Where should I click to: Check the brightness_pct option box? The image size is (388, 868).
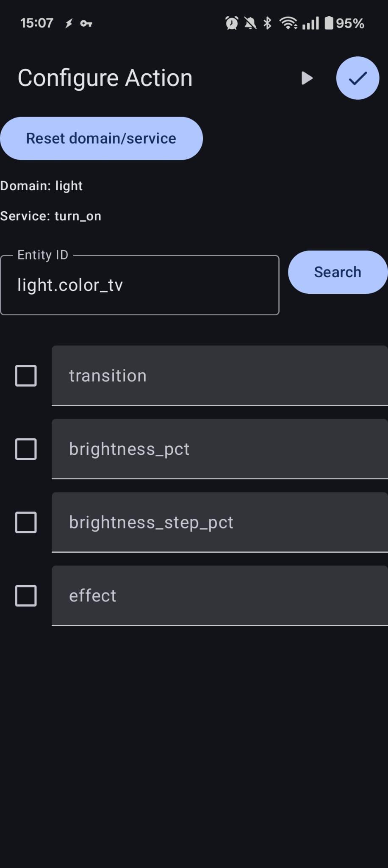(x=26, y=449)
